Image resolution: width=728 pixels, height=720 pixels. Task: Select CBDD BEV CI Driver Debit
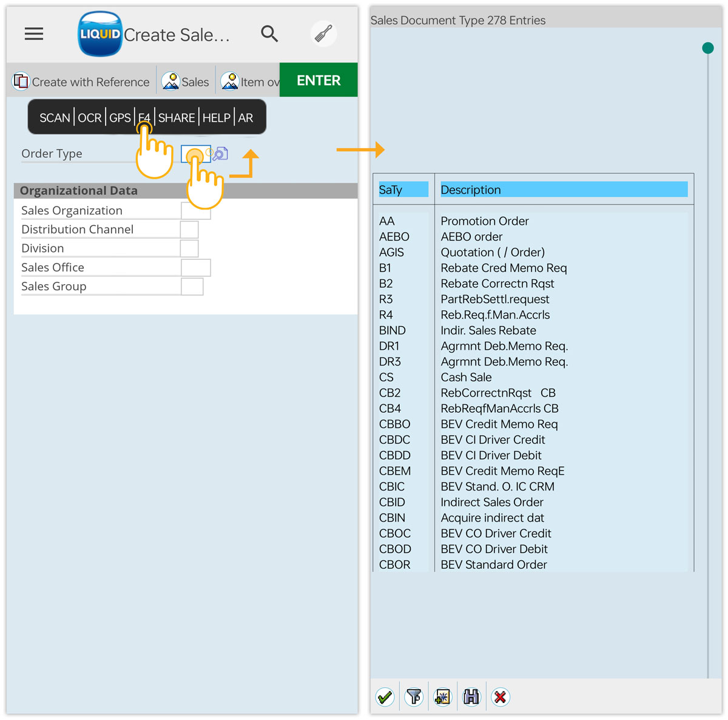click(x=533, y=455)
